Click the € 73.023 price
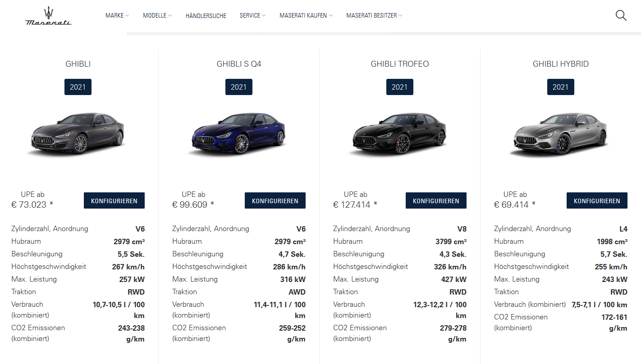Viewport: 641px width, 364px height. click(32, 205)
